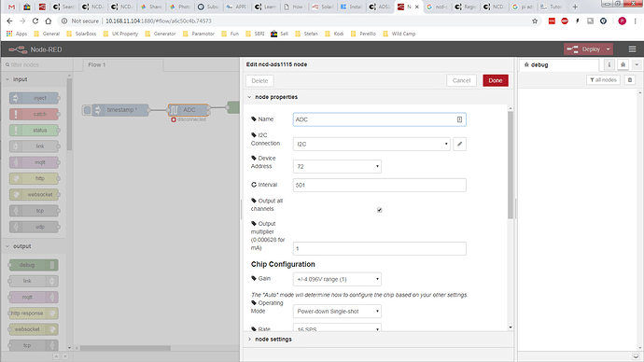Click the Deploy button

[x=583, y=49]
